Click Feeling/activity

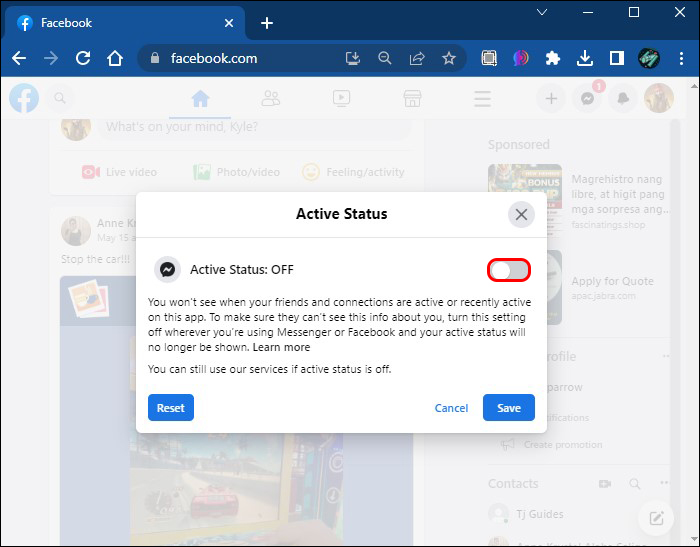point(354,172)
